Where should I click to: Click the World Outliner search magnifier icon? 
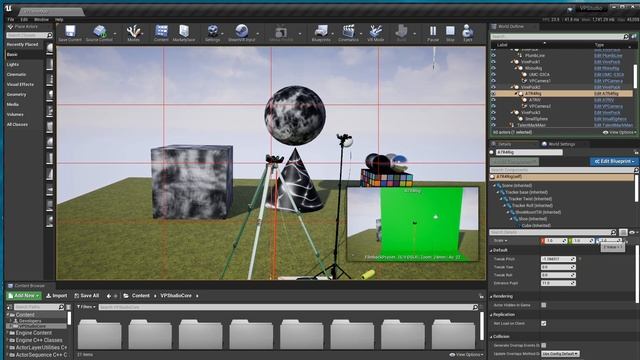(626, 37)
